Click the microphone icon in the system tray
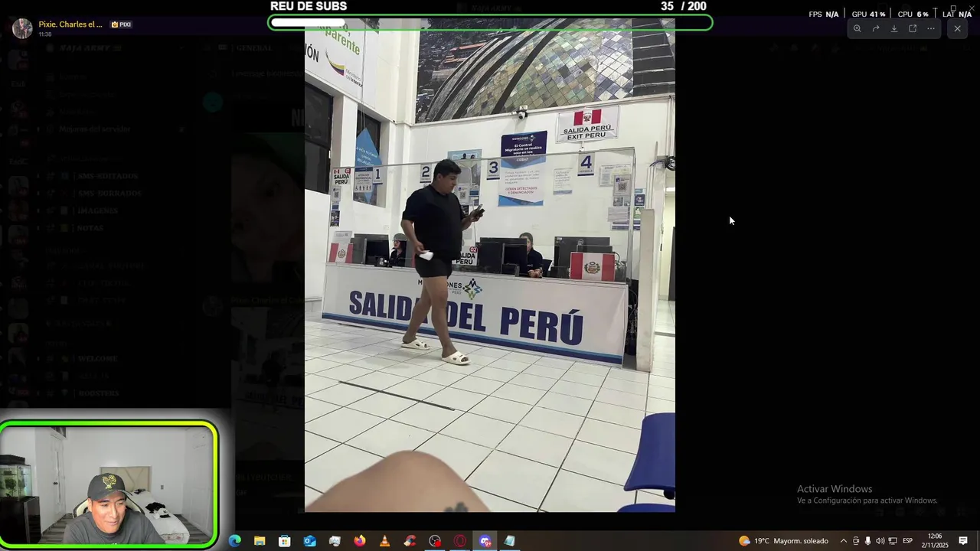This screenshot has height=551, width=980. pos(867,541)
